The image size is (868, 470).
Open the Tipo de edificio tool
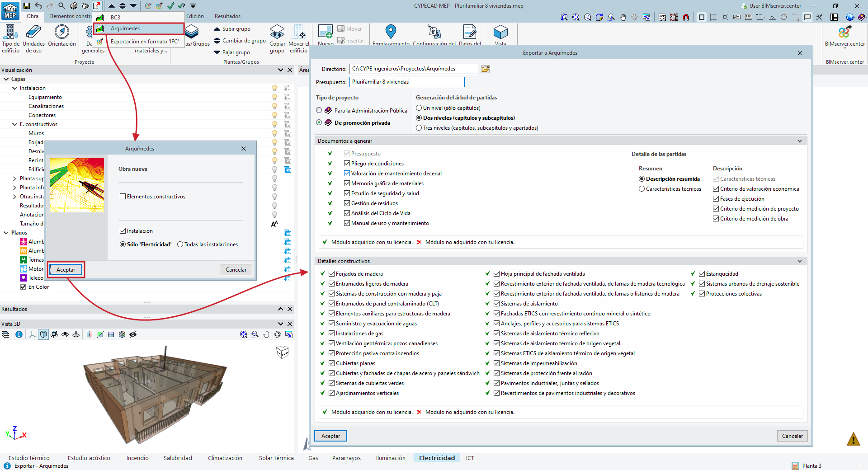[10, 33]
